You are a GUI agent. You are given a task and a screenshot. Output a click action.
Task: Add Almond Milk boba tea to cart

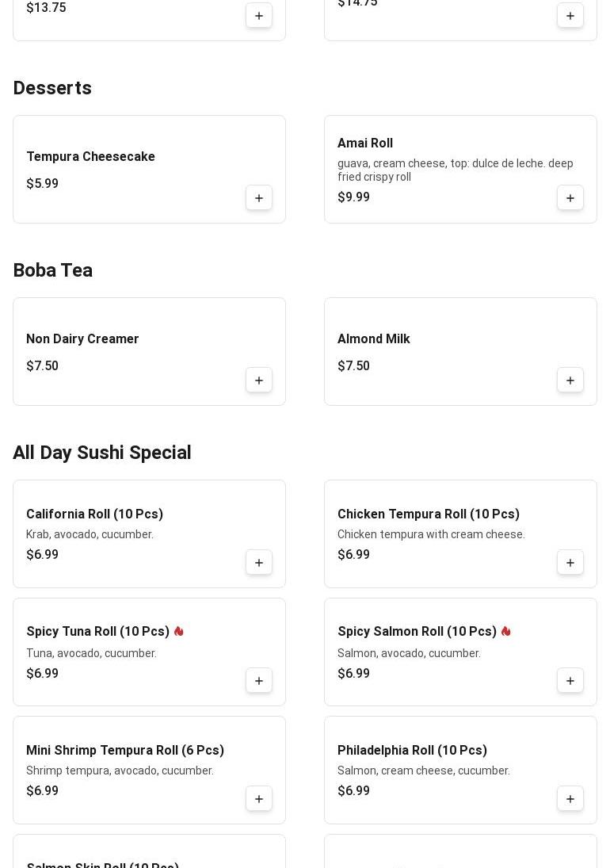pos(570,380)
